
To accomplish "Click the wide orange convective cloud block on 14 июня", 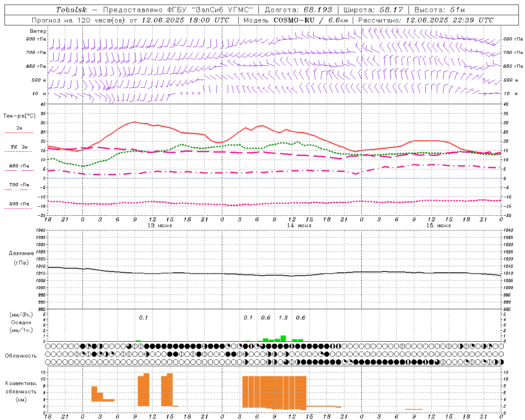I will coord(274,393).
